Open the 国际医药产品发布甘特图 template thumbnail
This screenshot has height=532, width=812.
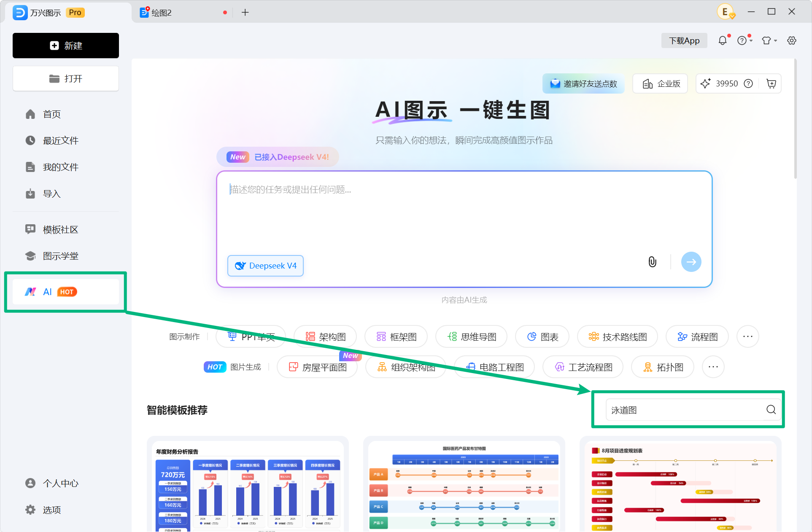click(464, 485)
